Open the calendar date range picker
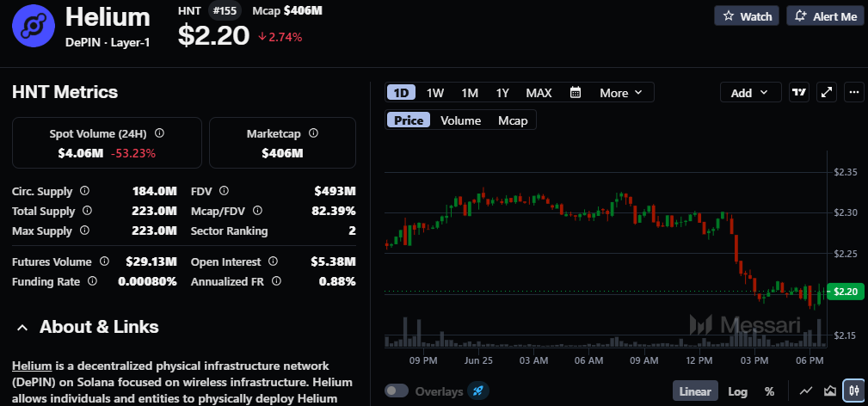868x406 pixels. [x=576, y=93]
